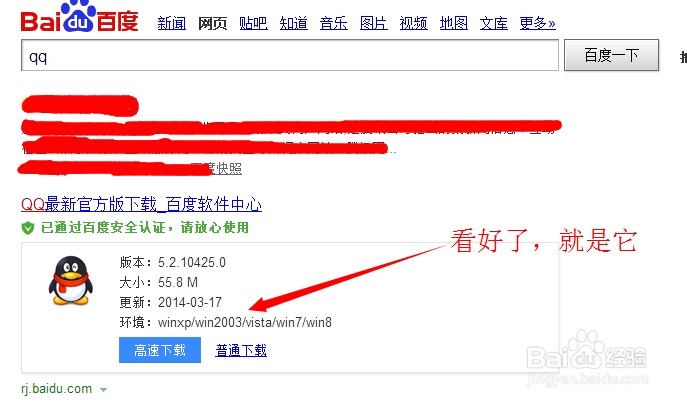The image size is (687, 403).
Task: Click the rj.baidu.com source URL
Action: pos(57,389)
